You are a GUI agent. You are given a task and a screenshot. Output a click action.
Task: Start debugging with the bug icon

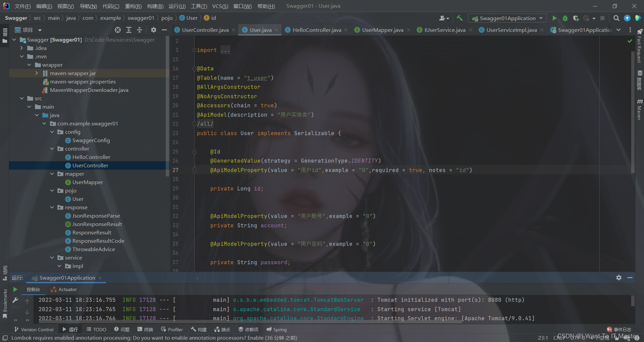click(x=565, y=18)
